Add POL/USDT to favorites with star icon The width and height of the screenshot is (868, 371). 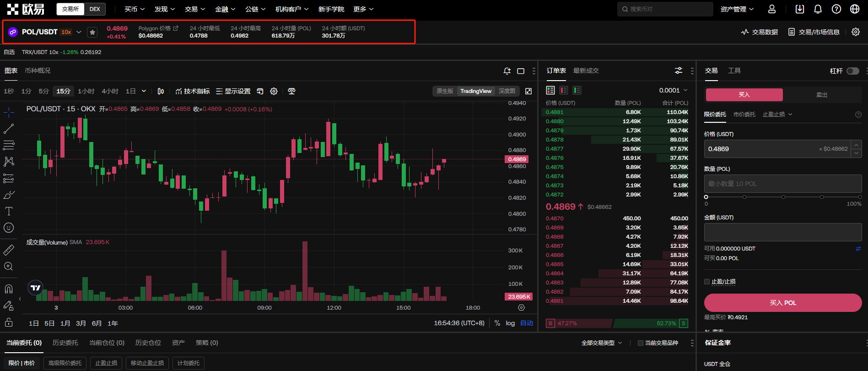click(x=92, y=32)
